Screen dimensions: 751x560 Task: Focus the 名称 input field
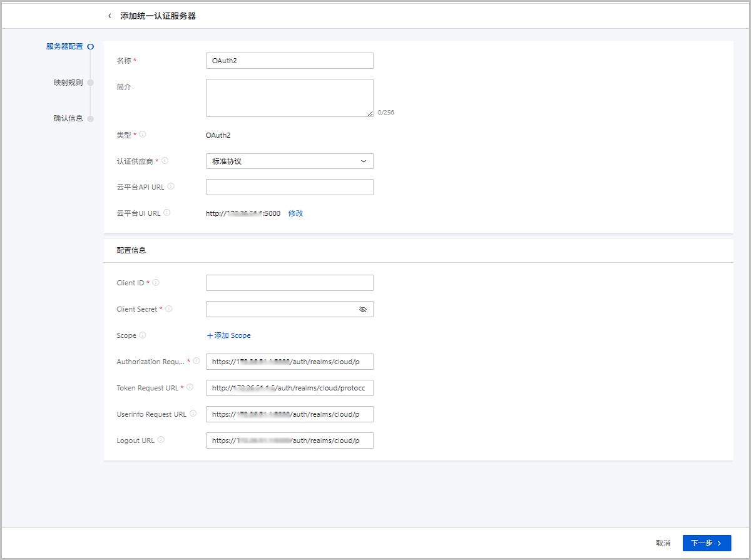coord(290,61)
